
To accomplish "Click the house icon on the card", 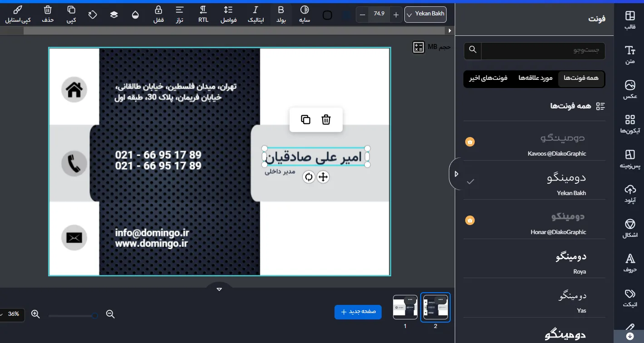I will (74, 89).
